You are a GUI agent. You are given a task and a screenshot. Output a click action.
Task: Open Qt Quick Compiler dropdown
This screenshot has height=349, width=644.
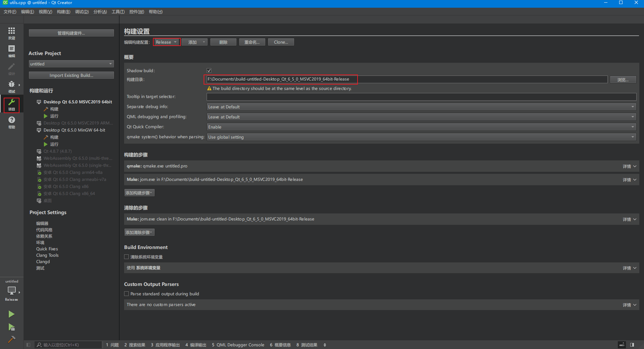[421, 127]
